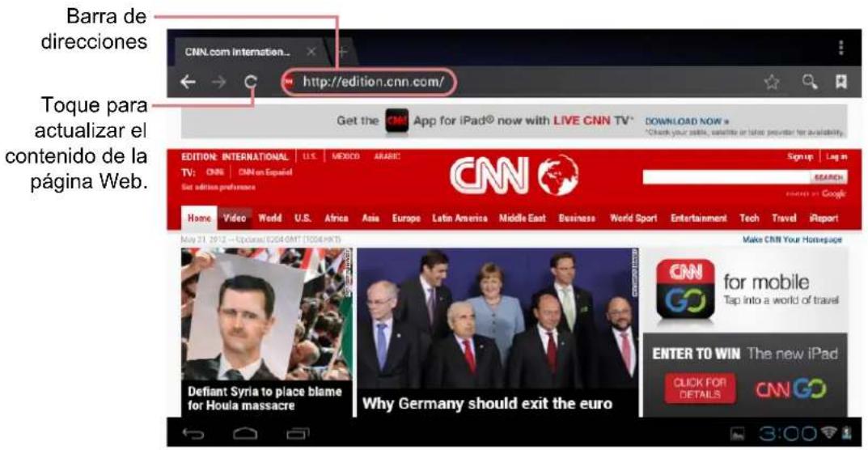
Task: Bookmark page with the star icon
Action: [x=772, y=83]
